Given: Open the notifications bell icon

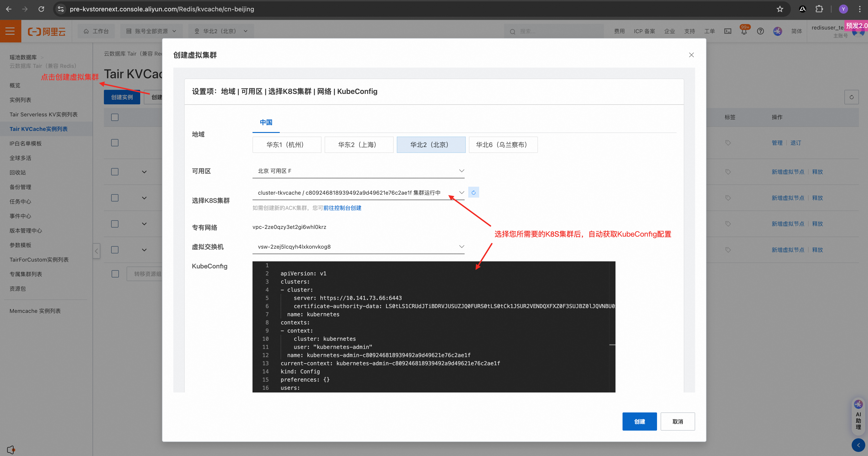Looking at the screenshot, I should click(744, 31).
